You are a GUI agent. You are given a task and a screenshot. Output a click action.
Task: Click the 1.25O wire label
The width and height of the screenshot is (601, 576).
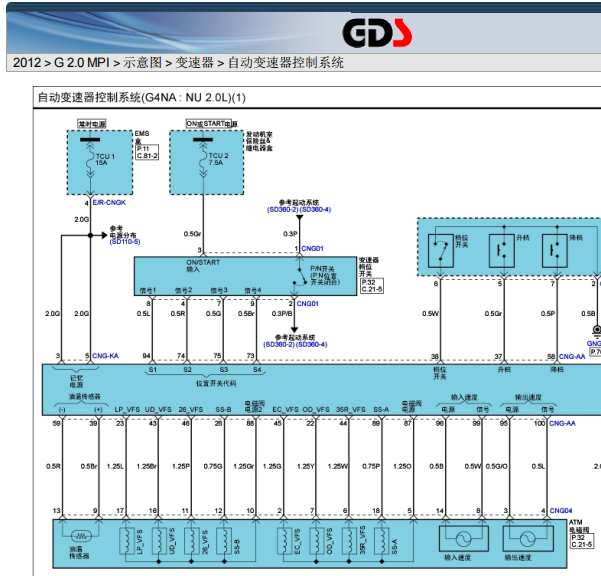tap(402, 466)
